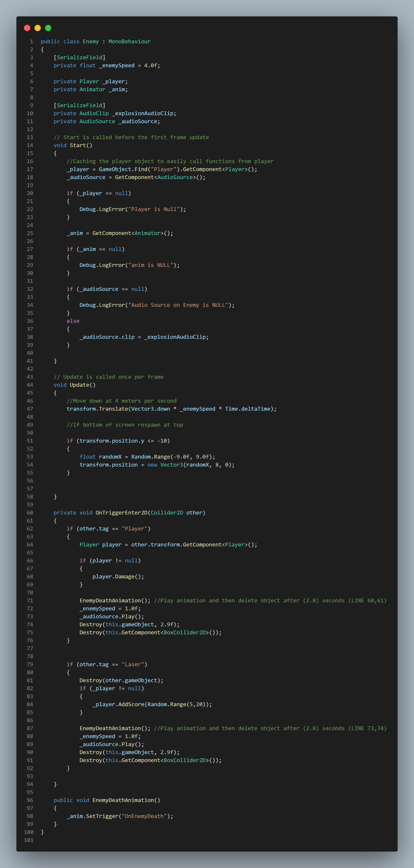Click '_audioSource.clip = _explosionAudioClip;' line
Screen dimensions: 414x868
tap(144, 337)
